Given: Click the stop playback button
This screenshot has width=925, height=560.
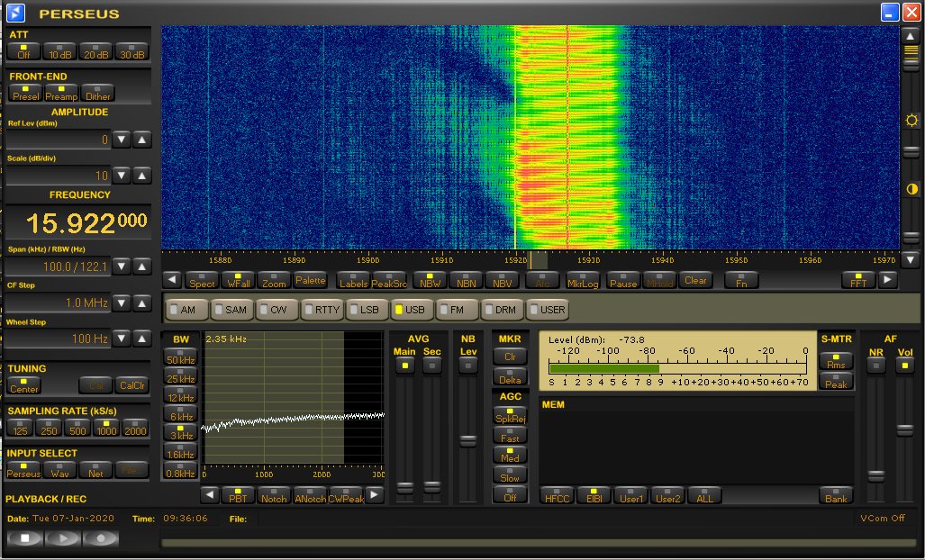Looking at the screenshot, I should (25, 538).
